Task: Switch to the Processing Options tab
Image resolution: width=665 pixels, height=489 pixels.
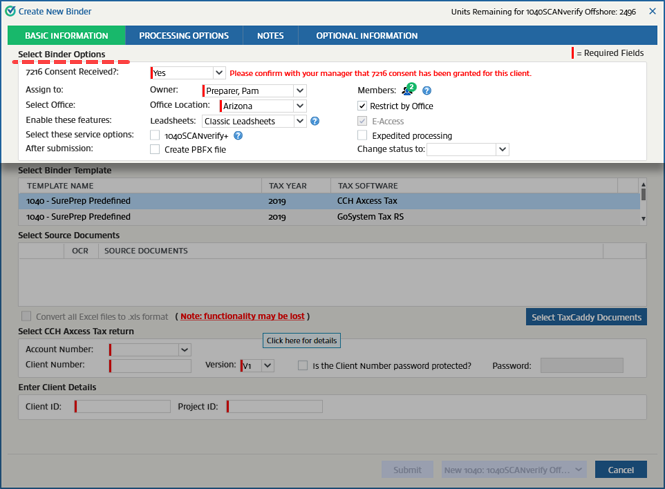Action: (x=184, y=36)
